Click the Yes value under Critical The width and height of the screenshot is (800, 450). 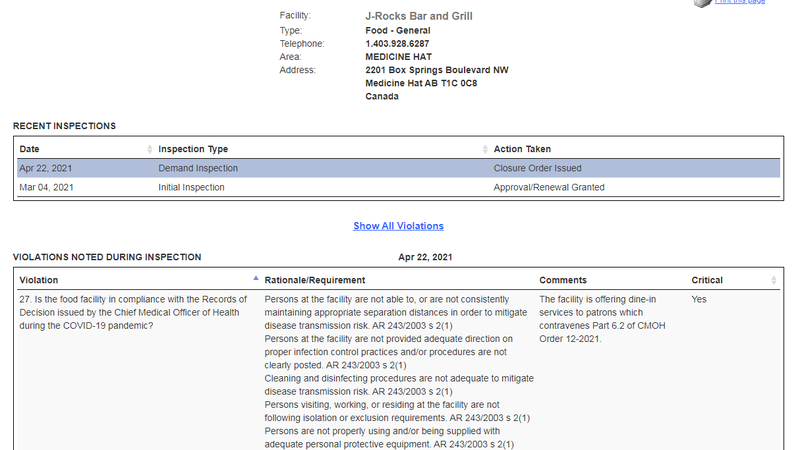tap(699, 299)
